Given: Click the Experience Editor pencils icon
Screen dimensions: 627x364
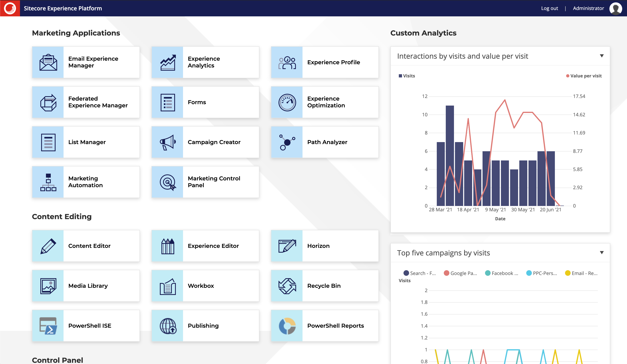Looking at the screenshot, I should tap(167, 246).
